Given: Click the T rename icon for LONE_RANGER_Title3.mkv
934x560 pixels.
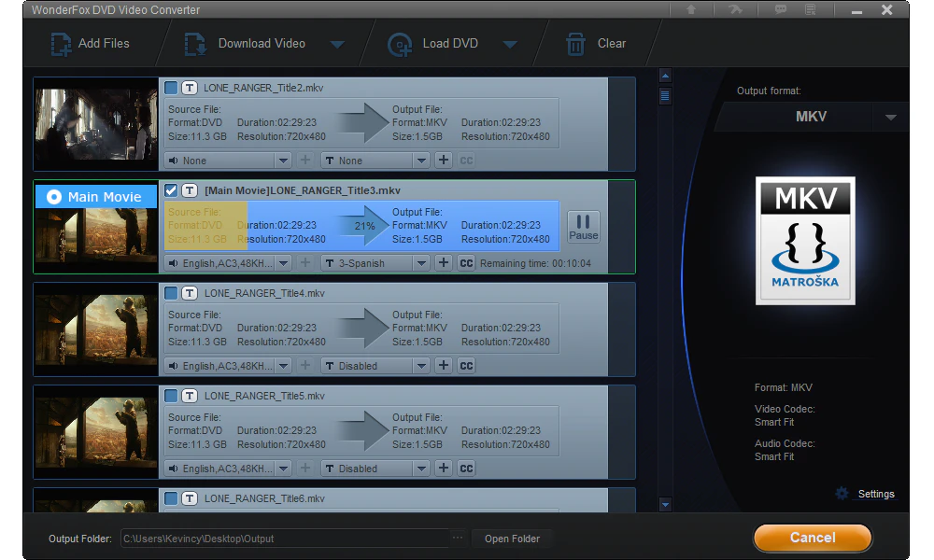Looking at the screenshot, I should pos(190,190).
